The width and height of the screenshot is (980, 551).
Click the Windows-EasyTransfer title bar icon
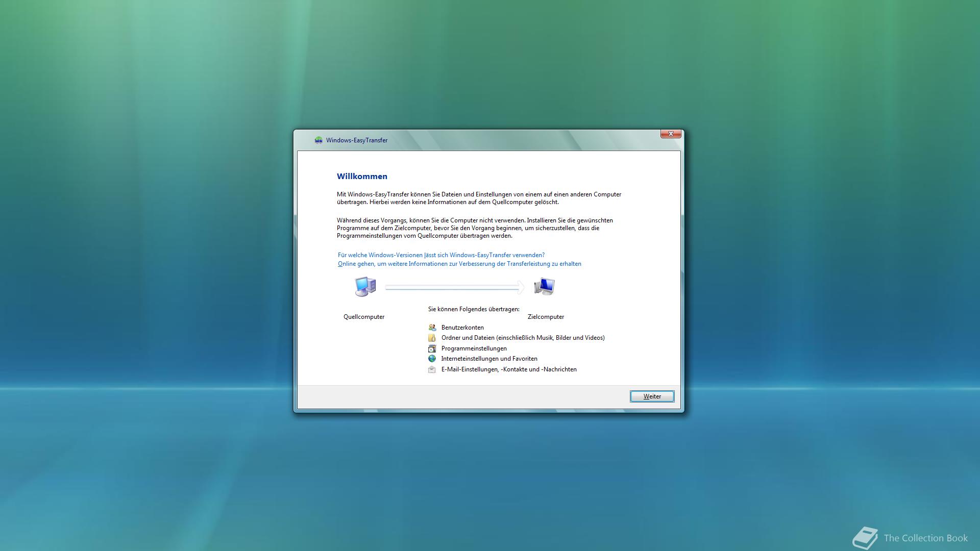[318, 140]
